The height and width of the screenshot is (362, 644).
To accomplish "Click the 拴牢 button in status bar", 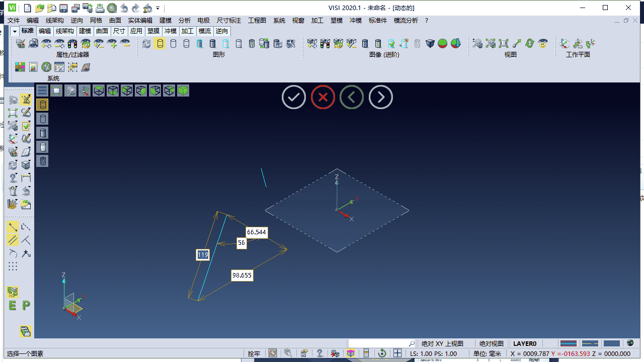I will [254, 353].
